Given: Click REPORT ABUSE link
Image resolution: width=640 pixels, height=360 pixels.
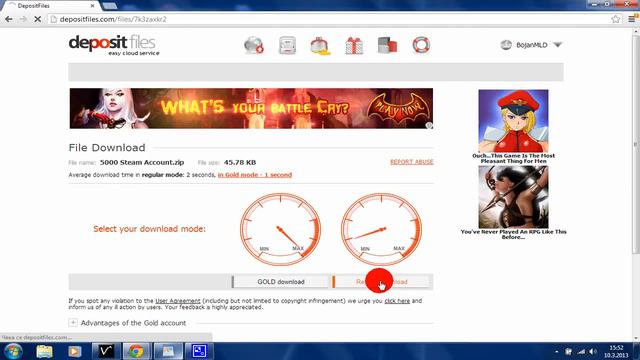Looking at the screenshot, I should coord(411,162).
